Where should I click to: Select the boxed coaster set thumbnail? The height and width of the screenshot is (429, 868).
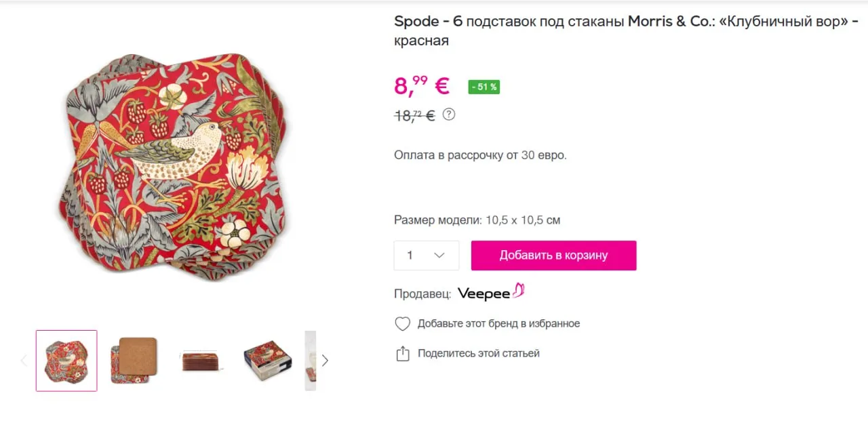coord(268,361)
